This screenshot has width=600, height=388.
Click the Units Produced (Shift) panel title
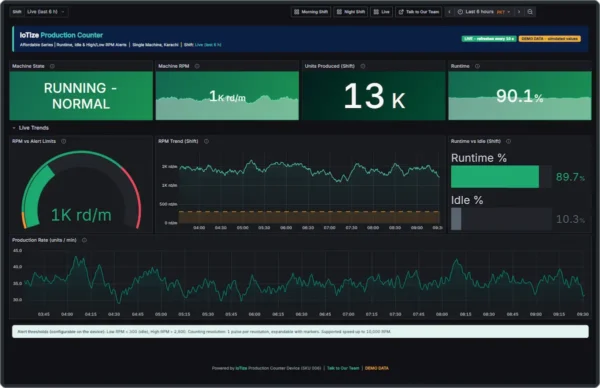click(329, 66)
